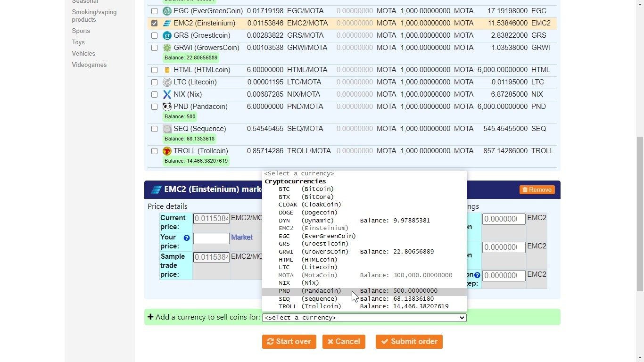Click the GrowersCoin leaf icon
The height and width of the screenshot is (362, 644).
(167, 48)
